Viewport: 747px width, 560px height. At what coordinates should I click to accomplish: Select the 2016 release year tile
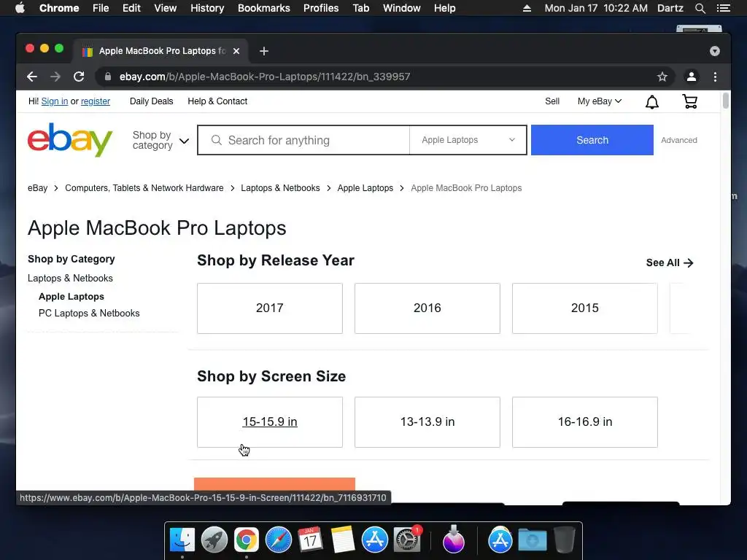coord(427,308)
